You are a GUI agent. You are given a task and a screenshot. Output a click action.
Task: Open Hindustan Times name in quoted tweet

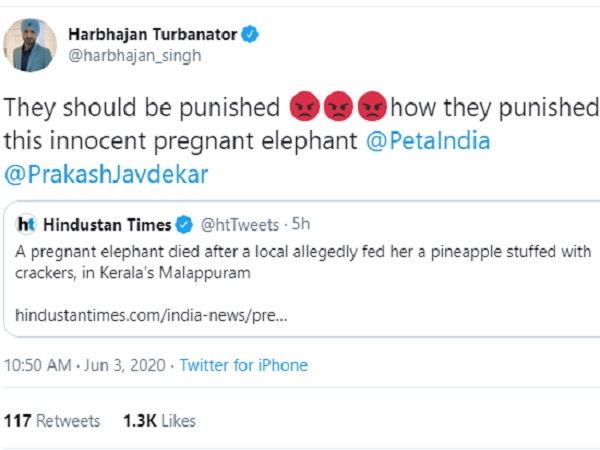pos(106,224)
